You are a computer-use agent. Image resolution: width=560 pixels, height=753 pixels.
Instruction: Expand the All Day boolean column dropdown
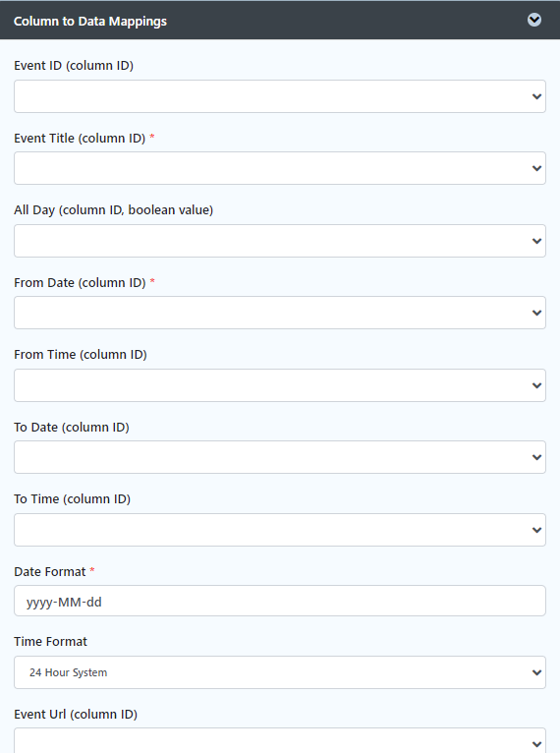tap(280, 241)
